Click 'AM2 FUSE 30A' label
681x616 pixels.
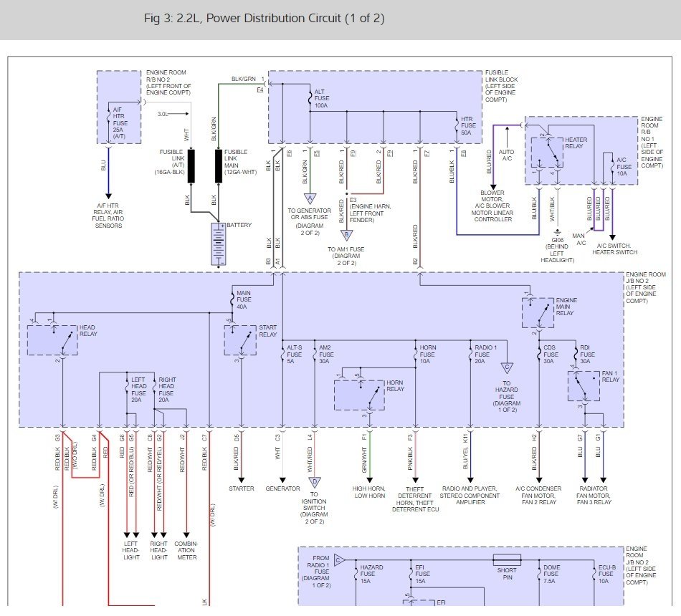(x=326, y=355)
